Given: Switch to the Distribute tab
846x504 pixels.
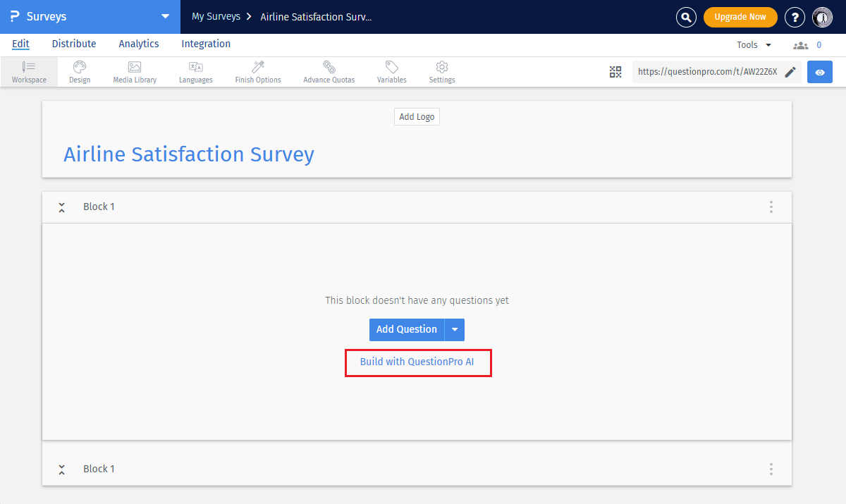Looking at the screenshot, I should click(74, 44).
